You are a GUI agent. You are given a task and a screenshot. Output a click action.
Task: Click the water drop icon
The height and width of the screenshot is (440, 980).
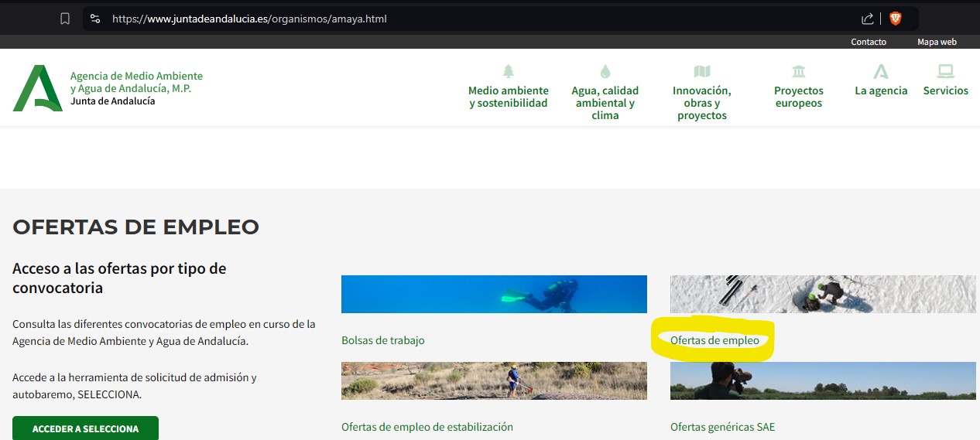point(605,72)
